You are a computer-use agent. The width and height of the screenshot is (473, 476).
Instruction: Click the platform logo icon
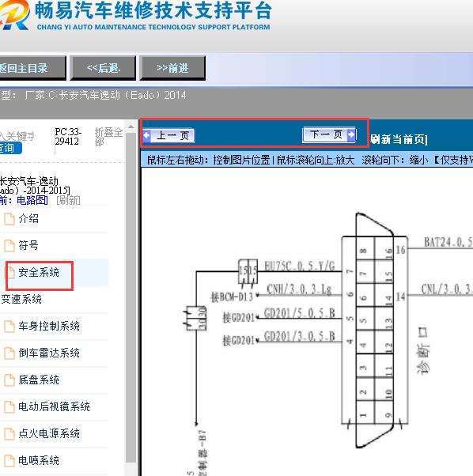coord(14,15)
